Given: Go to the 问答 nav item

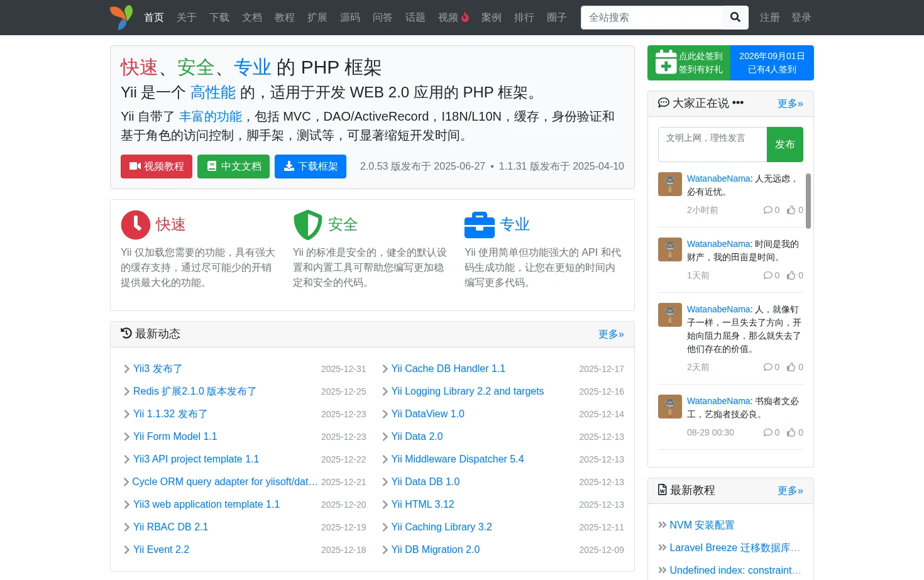Looking at the screenshot, I should [x=383, y=18].
